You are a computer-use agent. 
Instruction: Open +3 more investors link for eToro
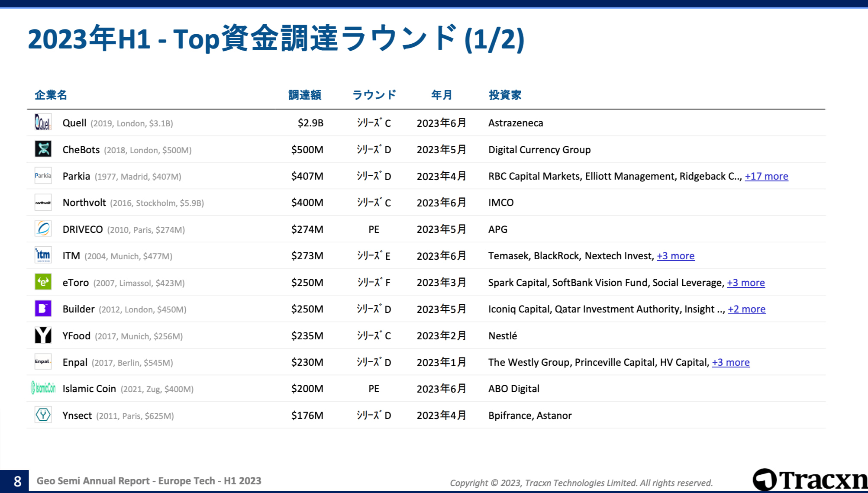(x=745, y=283)
